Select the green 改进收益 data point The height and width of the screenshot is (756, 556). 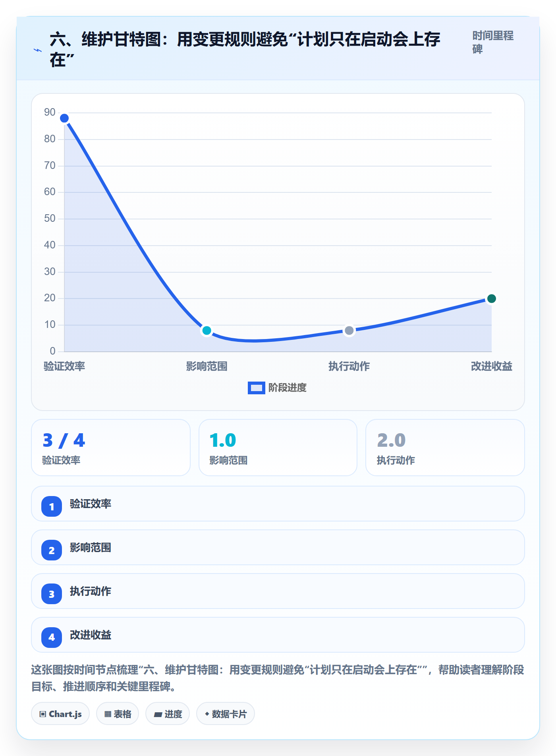coord(491,299)
